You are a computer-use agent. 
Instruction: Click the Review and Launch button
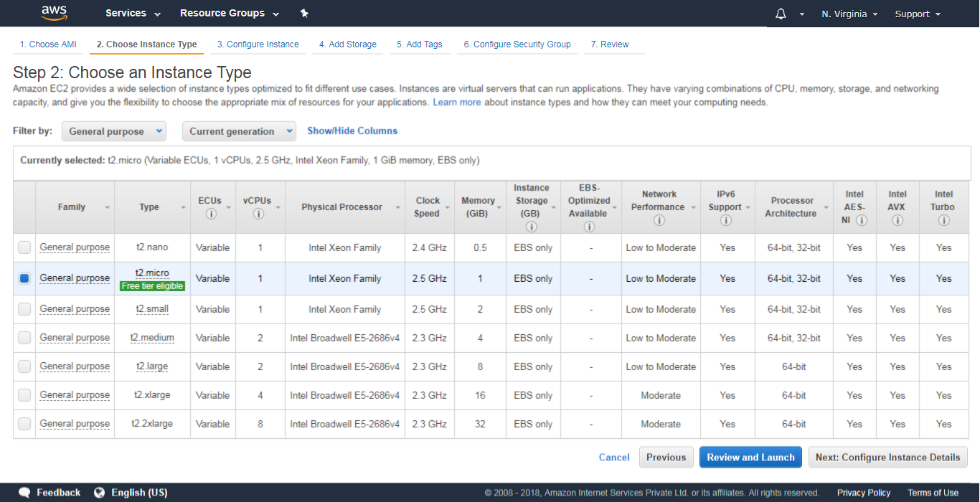pyautogui.click(x=751, y=458)
